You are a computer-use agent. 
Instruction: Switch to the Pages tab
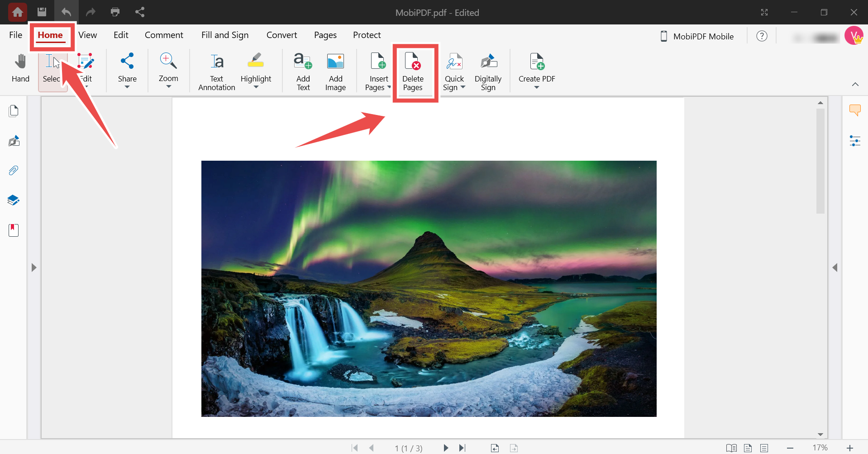[325, 35]
